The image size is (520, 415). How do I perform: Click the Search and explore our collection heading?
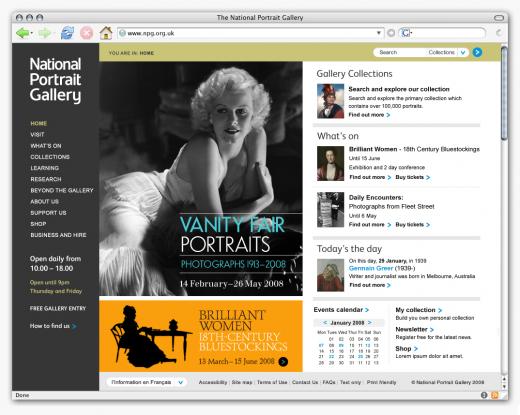pyautogui.click(x=399, y=89)
